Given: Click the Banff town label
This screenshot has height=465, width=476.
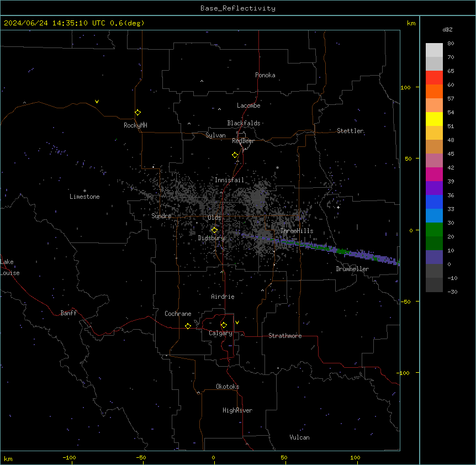Looking at the screenshot, I should 68,313.
